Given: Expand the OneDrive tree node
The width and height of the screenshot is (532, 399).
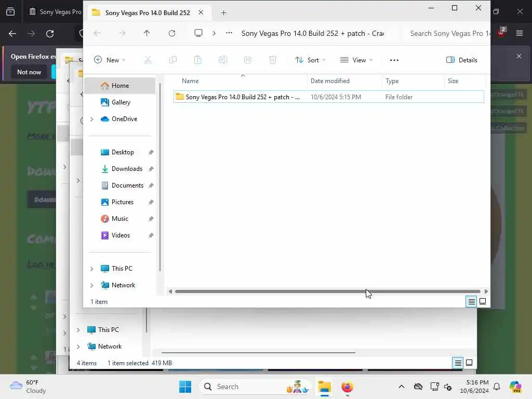Looking at the screenshot, I should click(x=91, y=119).
